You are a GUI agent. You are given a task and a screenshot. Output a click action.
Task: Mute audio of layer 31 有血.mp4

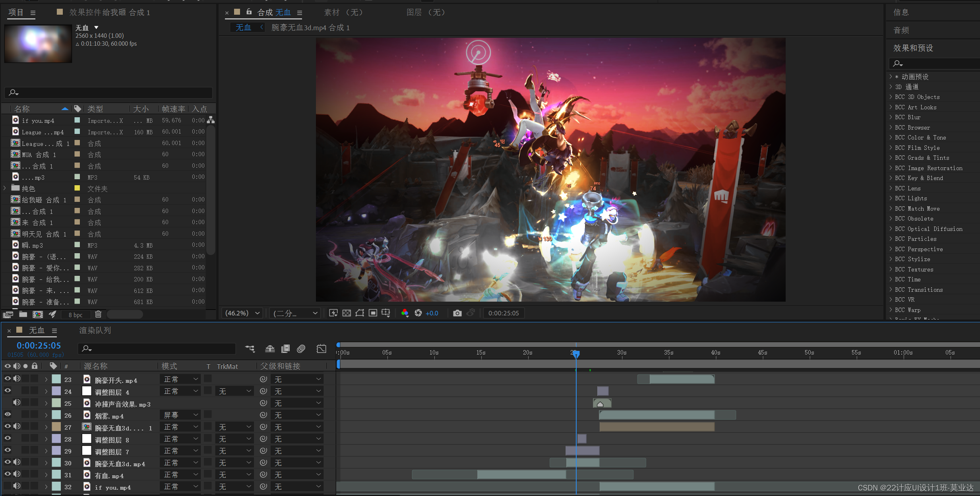pyautogui.click(x=17, y=474)
